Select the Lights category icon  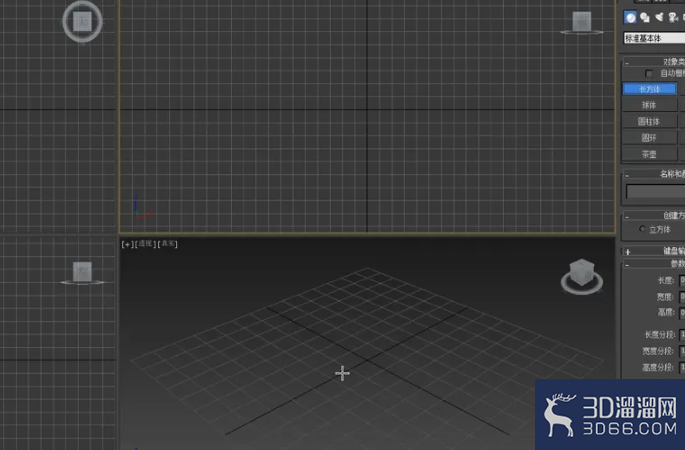click(659, 17)
